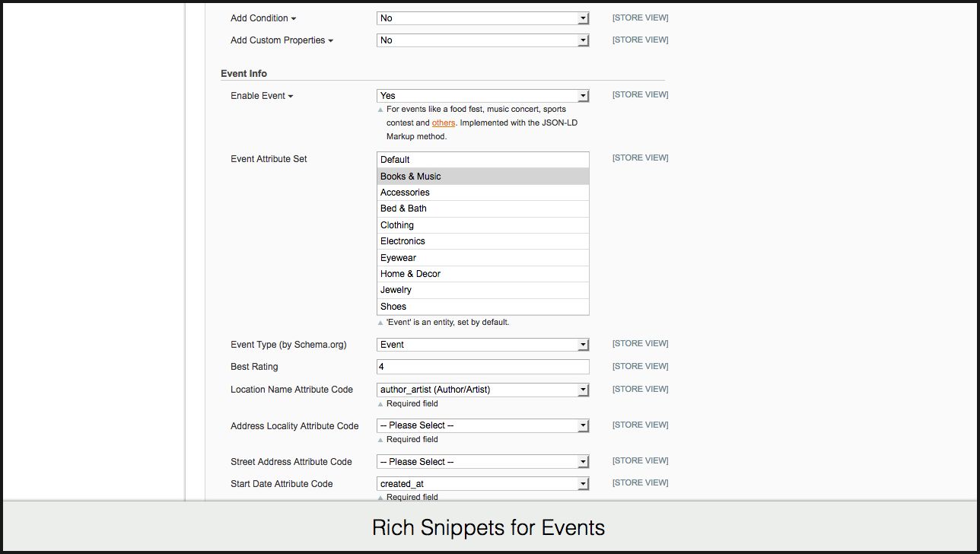Select Shoes attribute set option
This screenshot has height=554, width=980.
click(482, 307)
